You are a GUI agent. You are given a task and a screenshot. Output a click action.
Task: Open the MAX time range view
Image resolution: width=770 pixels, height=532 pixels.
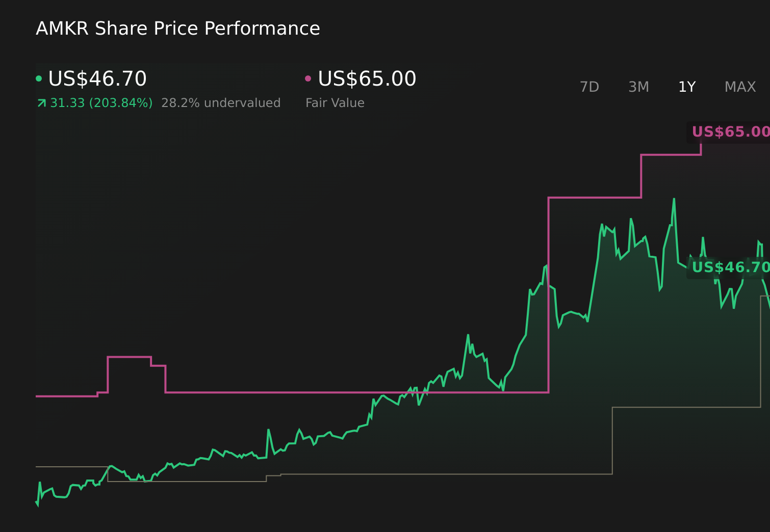[739, 87]
